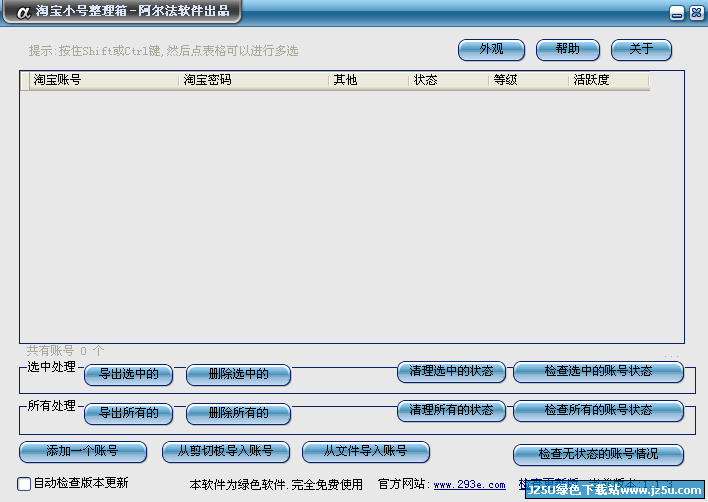Sort by the 淘宝账号 column header
This screenshot has width=708, height=502.
104,80
